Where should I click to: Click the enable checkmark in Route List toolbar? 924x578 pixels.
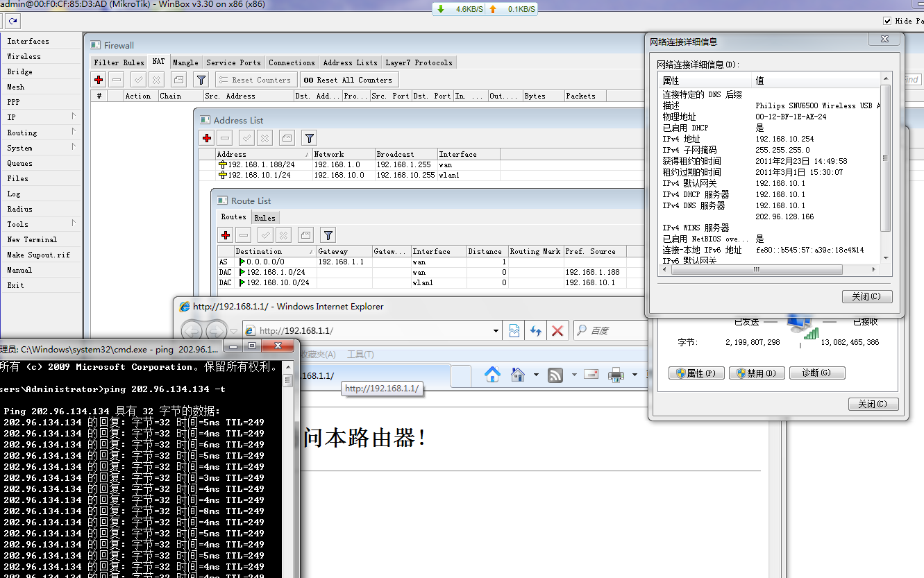[x=265, y=235]
